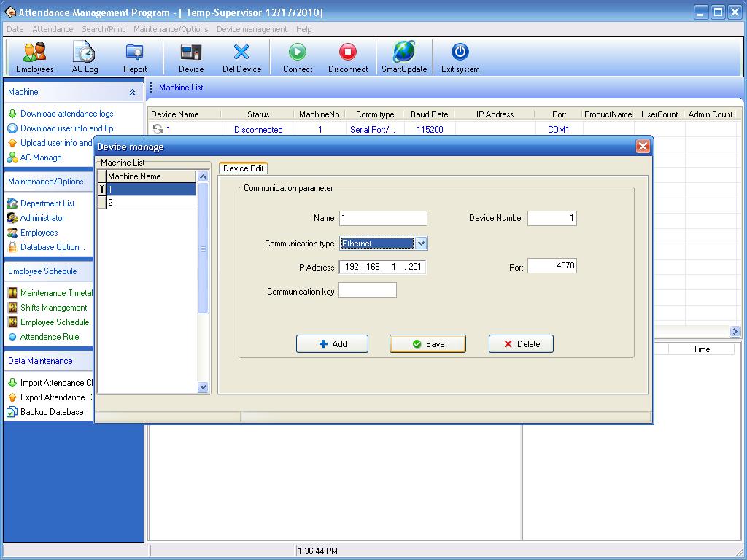
Task: Click the Add button
Action: [332, 344]
